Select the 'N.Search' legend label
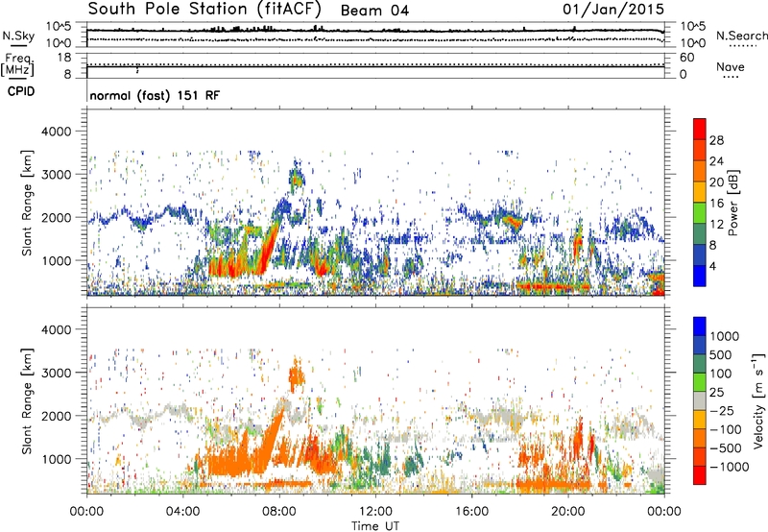 click(x=742, y=36)
